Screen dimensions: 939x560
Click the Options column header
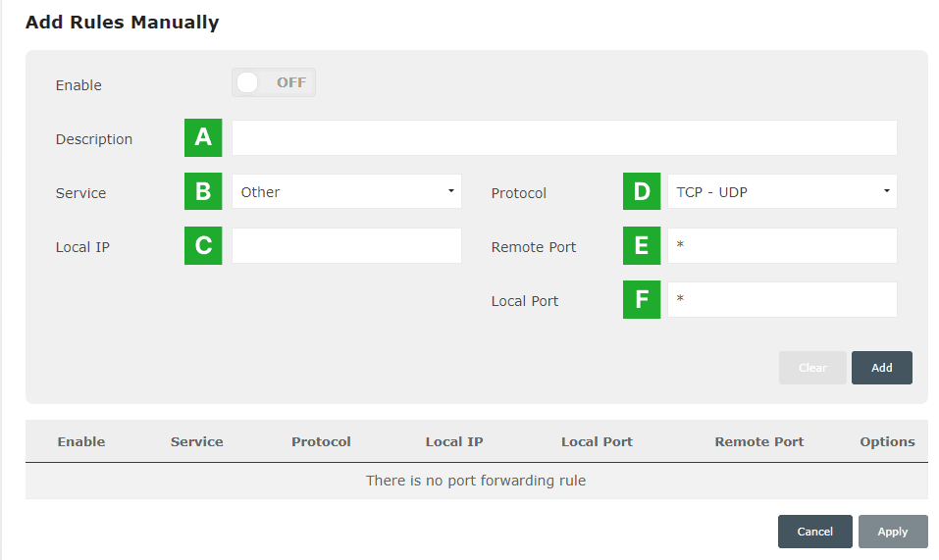887,442
